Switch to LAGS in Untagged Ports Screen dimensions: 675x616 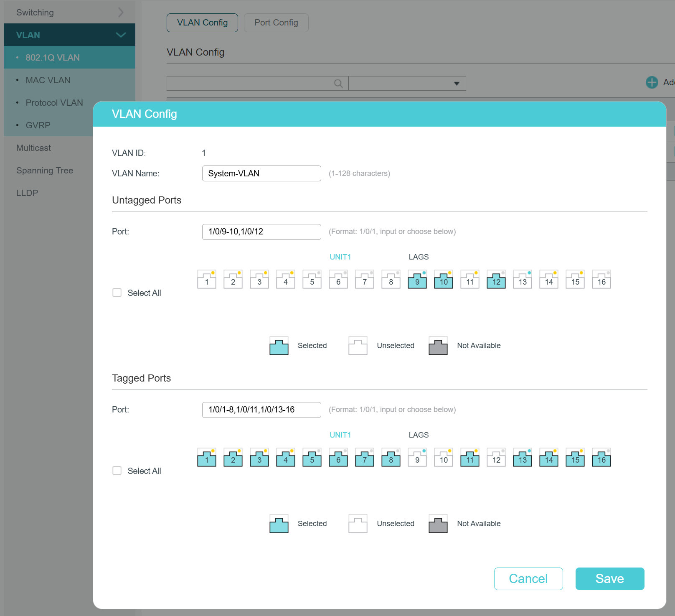419,257
